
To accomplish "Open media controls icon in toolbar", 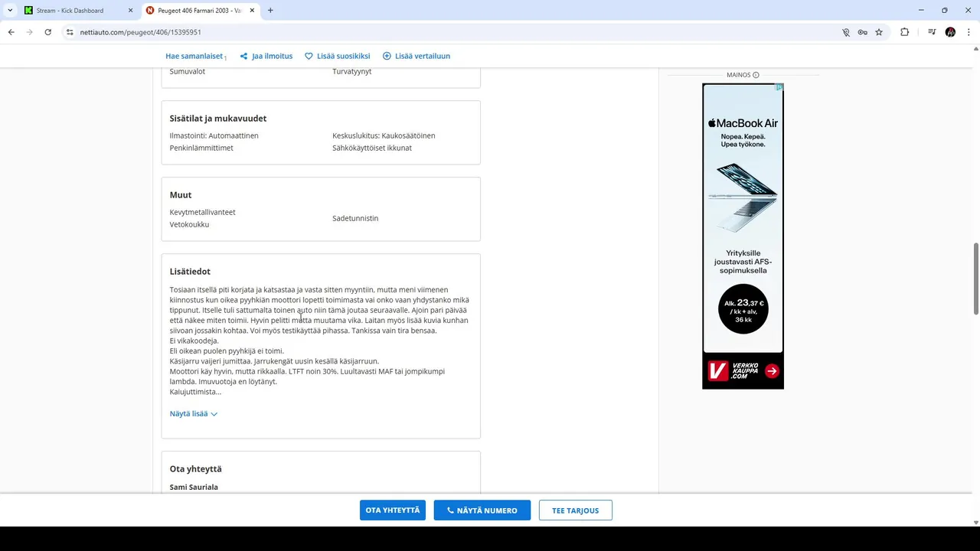I will [932, 32].
